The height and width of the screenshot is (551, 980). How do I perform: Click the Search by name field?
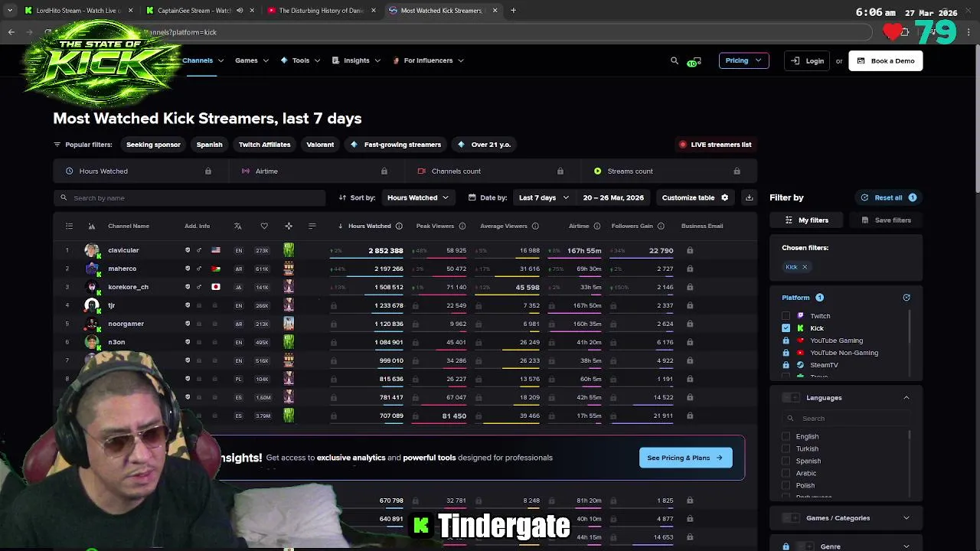click(190, 198)
